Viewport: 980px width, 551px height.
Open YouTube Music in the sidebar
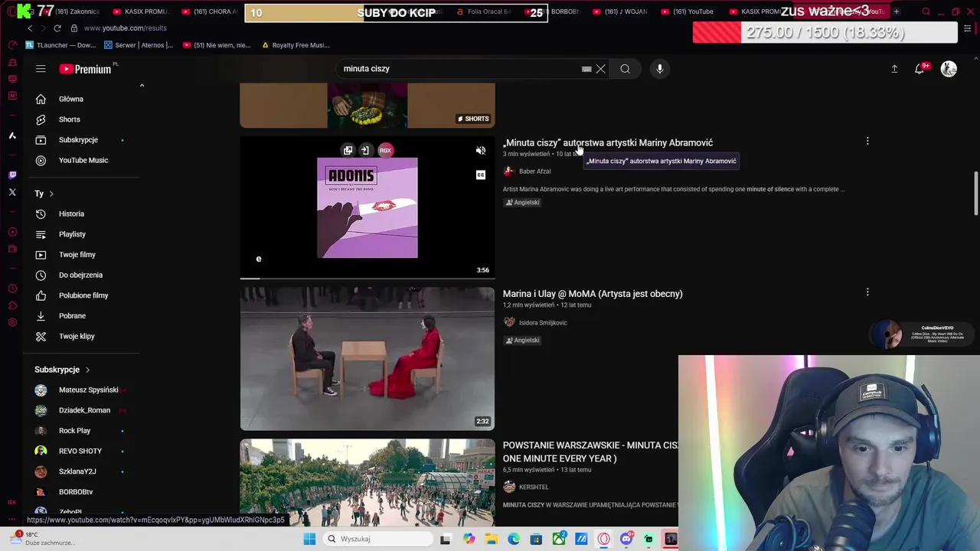[84, 160]
